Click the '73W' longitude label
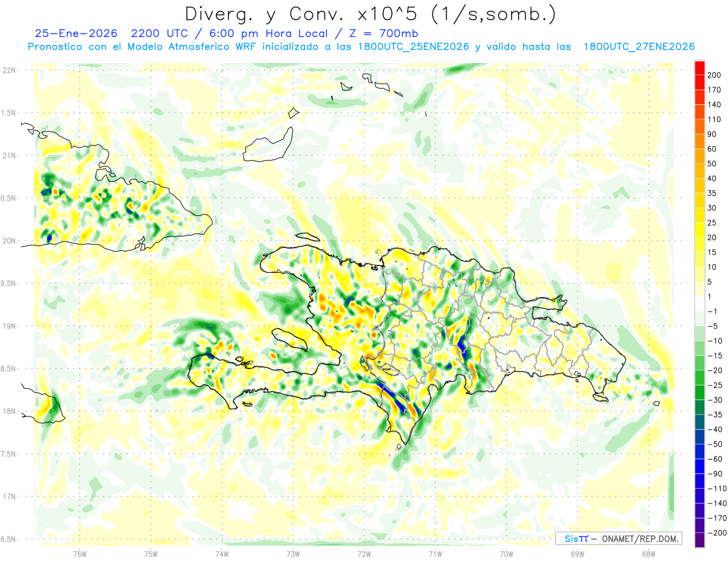This screenshot has height=562, width=728. [293, 554]
